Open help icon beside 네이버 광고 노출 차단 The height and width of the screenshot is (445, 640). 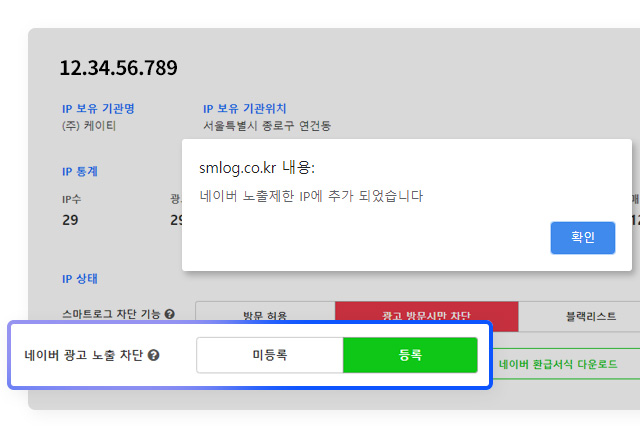[x=153, y=355]
